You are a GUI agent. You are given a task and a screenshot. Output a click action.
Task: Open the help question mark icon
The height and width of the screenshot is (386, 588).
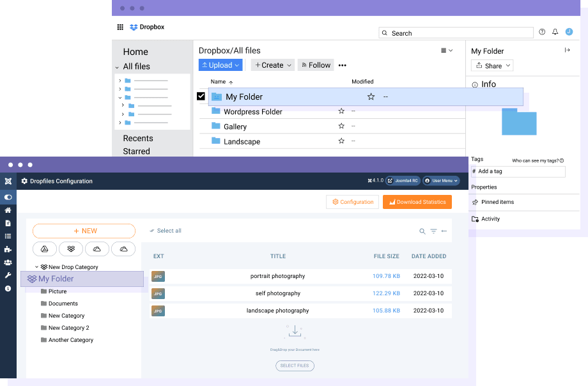click(542, 32)
